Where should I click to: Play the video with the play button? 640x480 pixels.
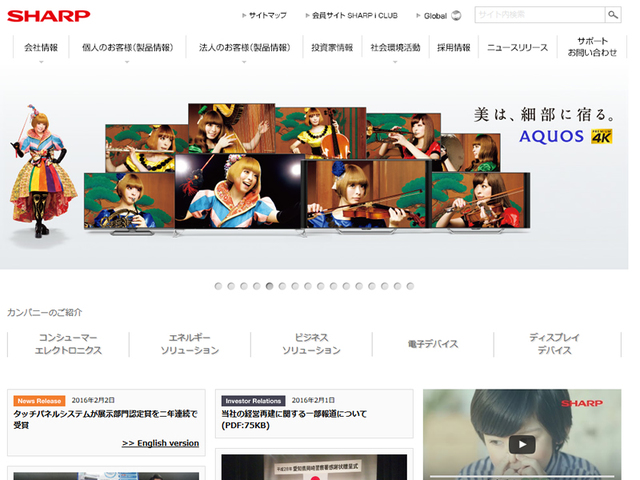(521, 444)
